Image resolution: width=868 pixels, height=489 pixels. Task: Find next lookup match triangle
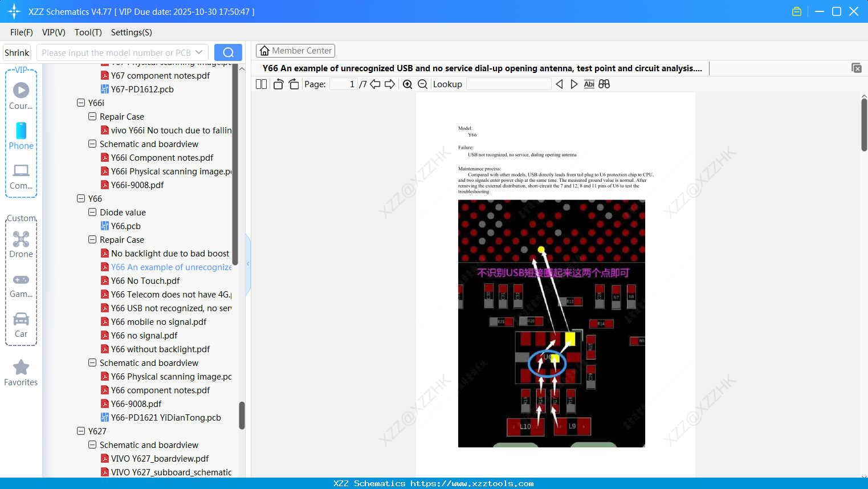574,84
